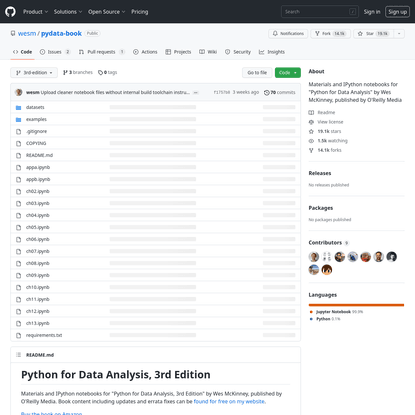The width and height of the screenshot is (415, 415).
Task: Open the 1.5k watching link
Action: pyautogui.click(x=328, y=141)
